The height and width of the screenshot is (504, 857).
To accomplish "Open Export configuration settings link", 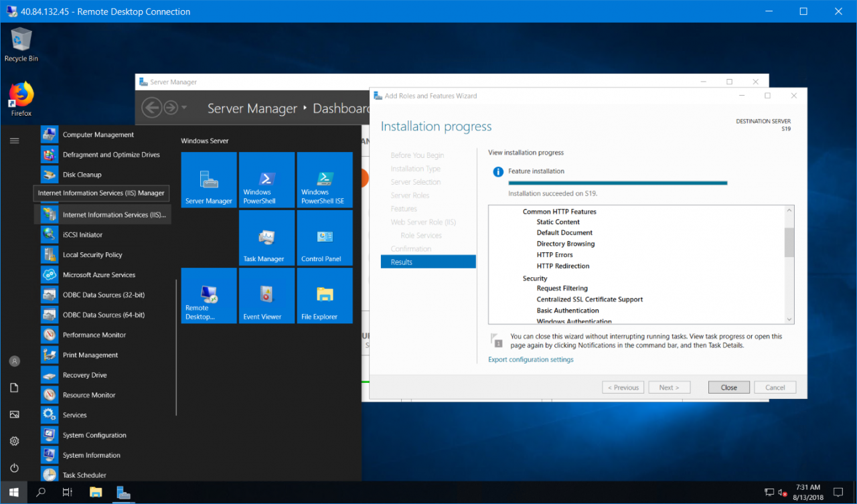I will click(x=531, y=359).
